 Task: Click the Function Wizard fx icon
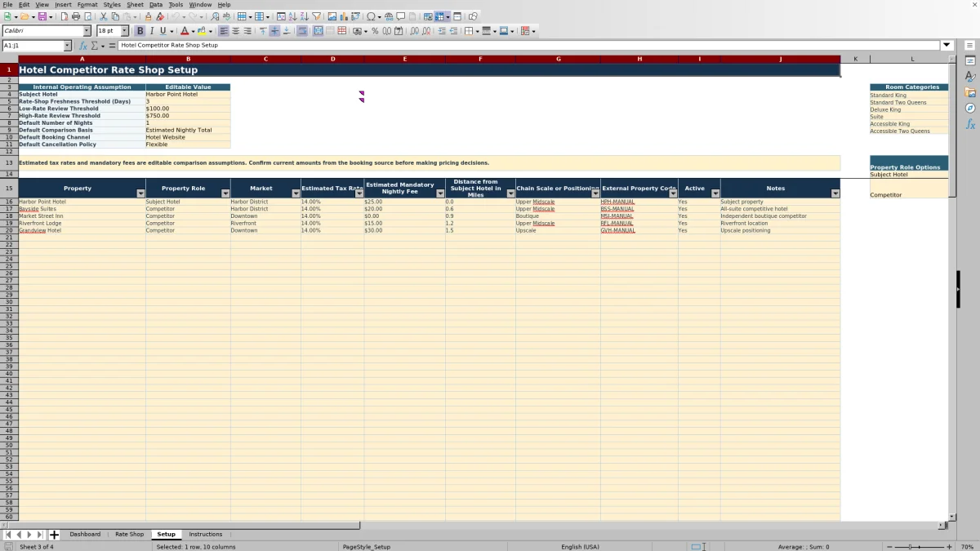[x=83, y=46]
